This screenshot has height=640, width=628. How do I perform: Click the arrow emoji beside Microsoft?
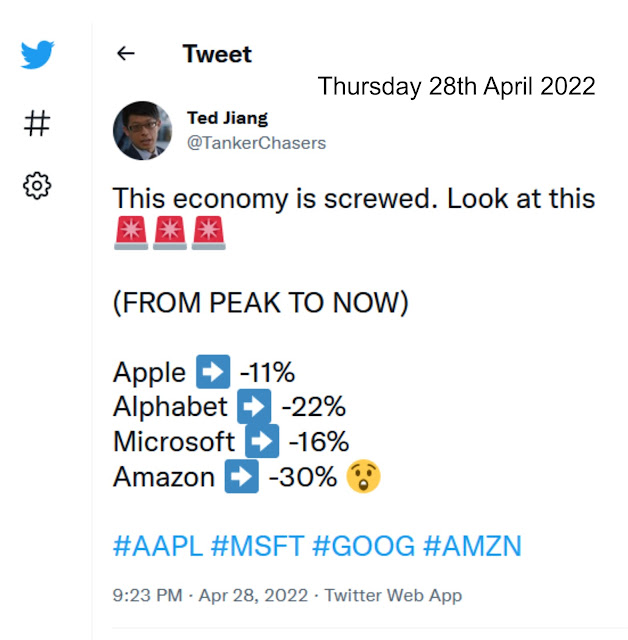262,442
